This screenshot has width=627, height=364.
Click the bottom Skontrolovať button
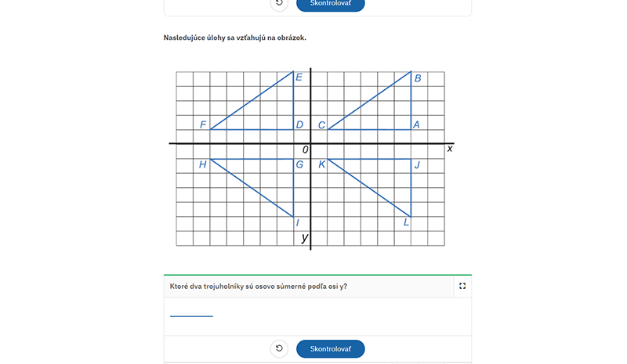(330, 349)
